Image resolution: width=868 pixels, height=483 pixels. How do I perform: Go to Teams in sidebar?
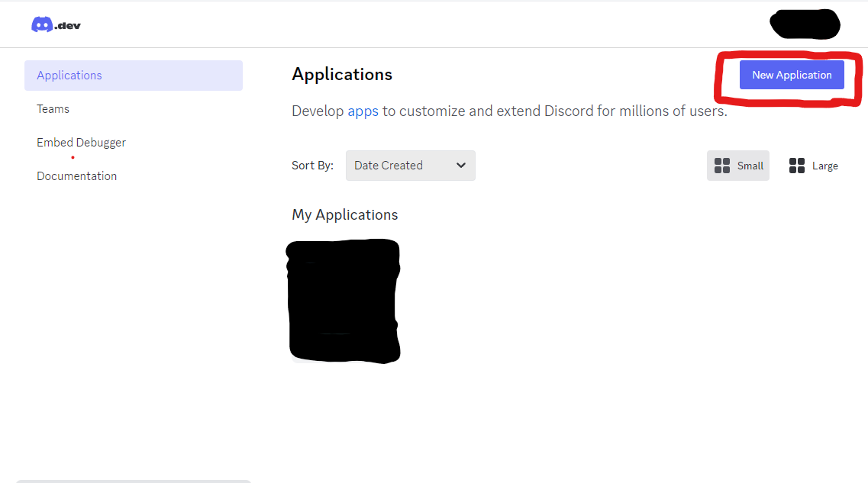click(53, 109)
